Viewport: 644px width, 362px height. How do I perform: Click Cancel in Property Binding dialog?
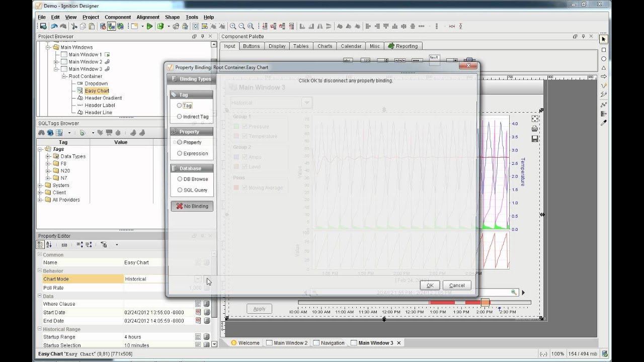point(457,286)
